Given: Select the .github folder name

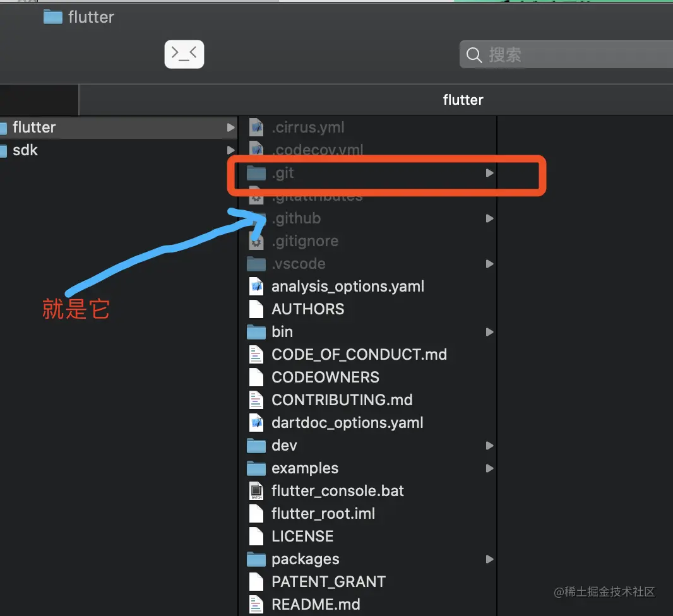Looking at the screenshot, I should [x=296, y=218].
